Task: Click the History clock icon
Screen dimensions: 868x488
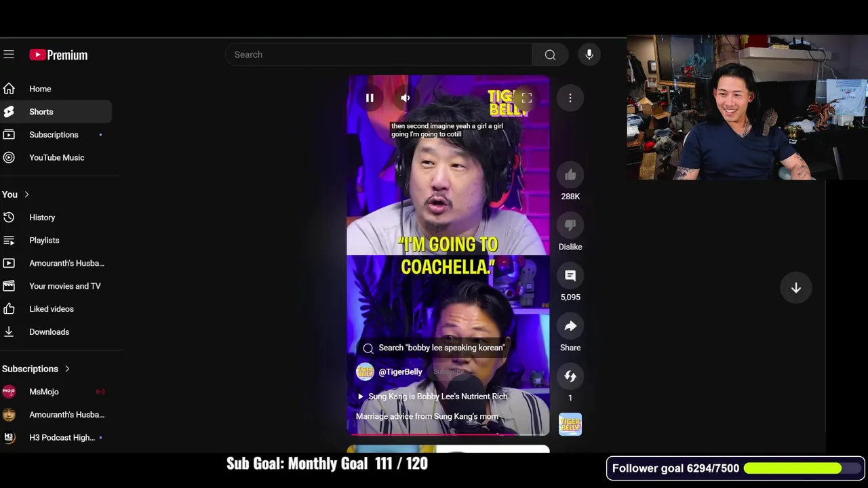Action: (9, 218)
